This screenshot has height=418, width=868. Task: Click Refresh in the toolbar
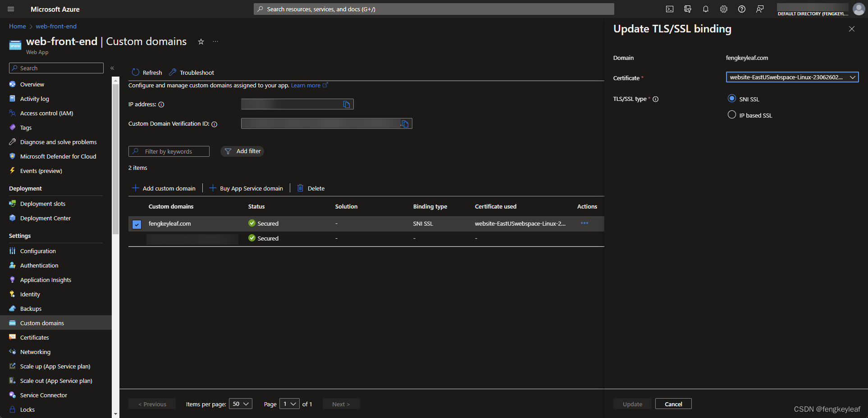pos(147,73)
